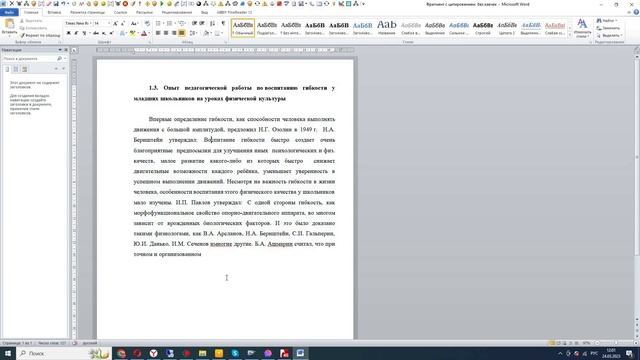The width and height of the screenshot is (640, 360).
Task: Align text right icon
Action: [x=174, y=33]
